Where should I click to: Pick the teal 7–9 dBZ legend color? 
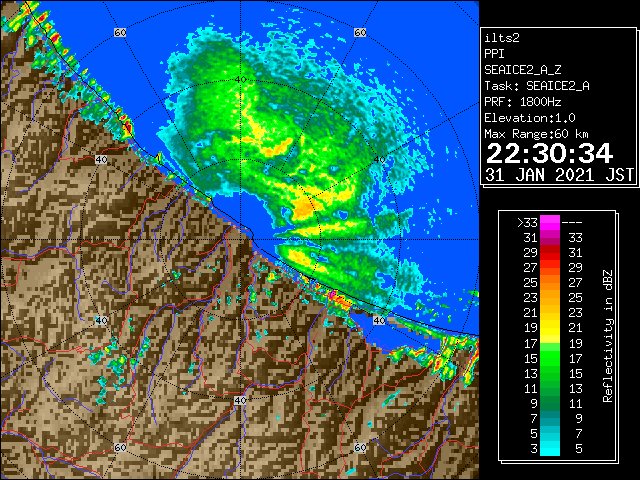(550, 418)
